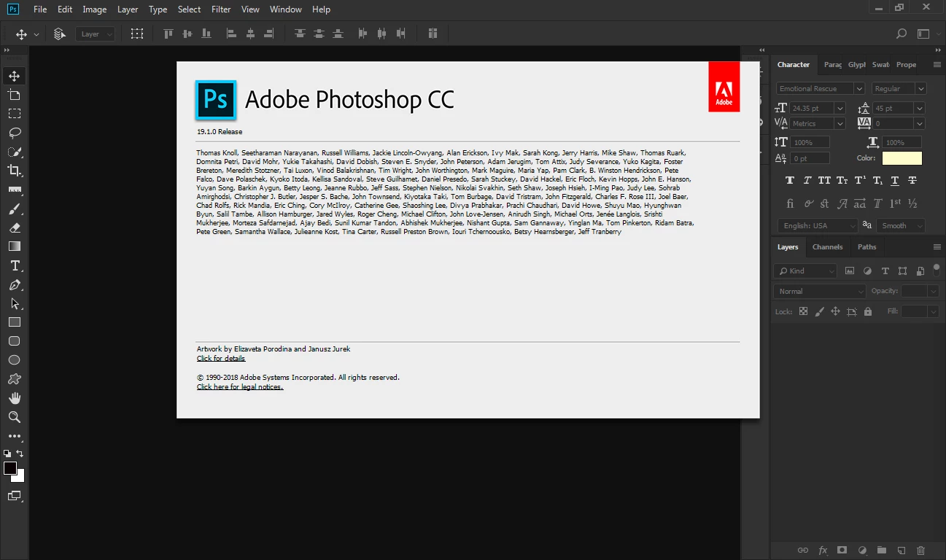
Task: Click the text Color swatch in Character panel
Action: pos(902,158)
